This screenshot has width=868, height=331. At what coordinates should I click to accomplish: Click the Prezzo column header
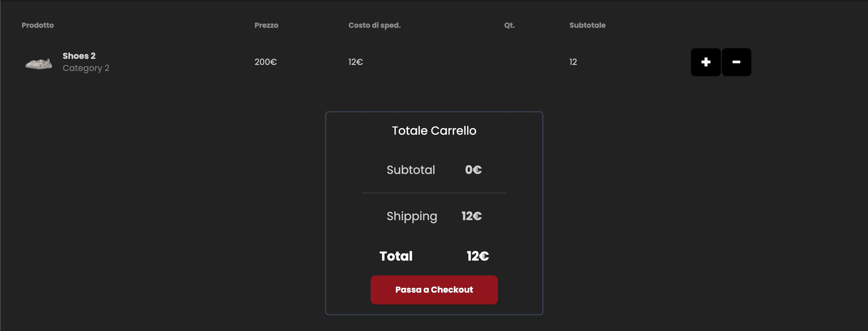coord(266,25)
